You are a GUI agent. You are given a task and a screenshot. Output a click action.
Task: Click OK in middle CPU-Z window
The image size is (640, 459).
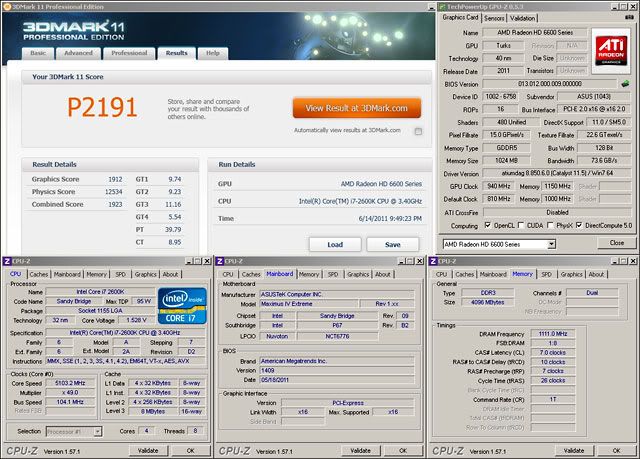pyautogui.click(x=403, y=450)
